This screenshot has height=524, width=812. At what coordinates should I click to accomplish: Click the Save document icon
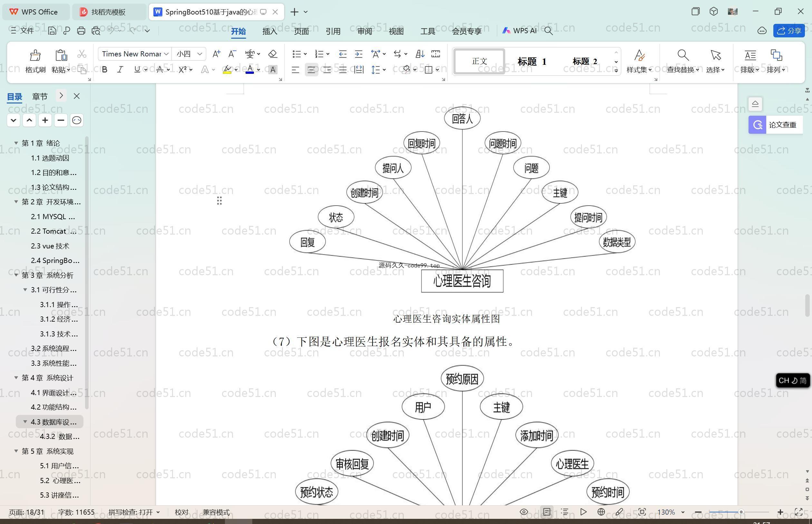coord(52,31)
